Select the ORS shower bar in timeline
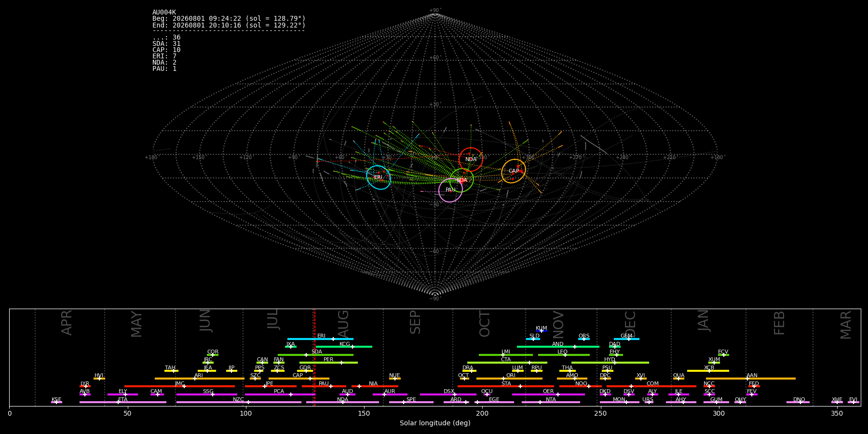The height and width of the screenshot is (434, 868). pos(584,339)
